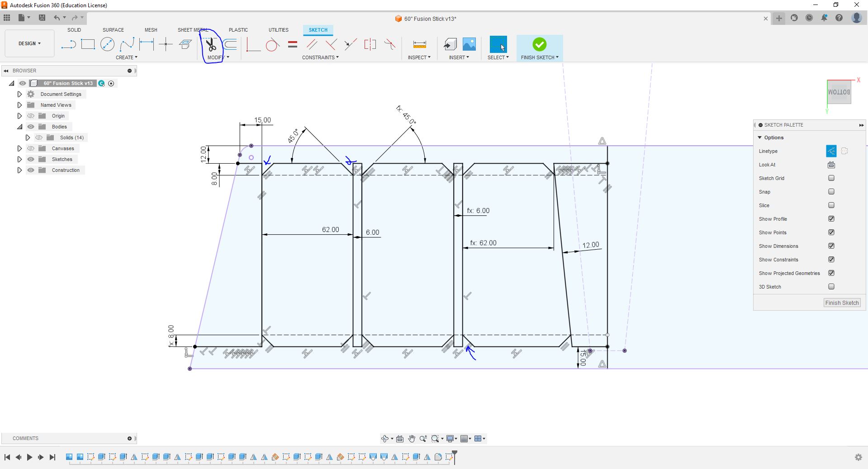Toggle visibility of the Canvases folder

point(31,148)
